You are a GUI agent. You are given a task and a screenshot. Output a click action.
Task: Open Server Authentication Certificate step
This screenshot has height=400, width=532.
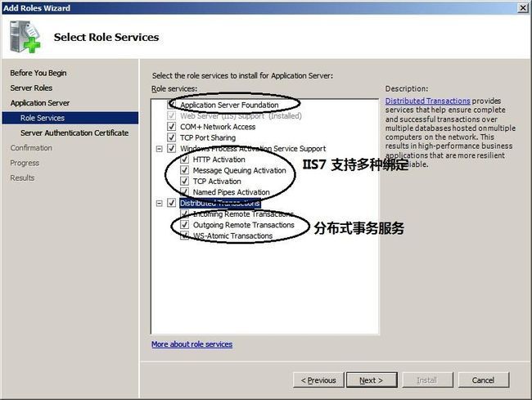click(x=74, y=133)
